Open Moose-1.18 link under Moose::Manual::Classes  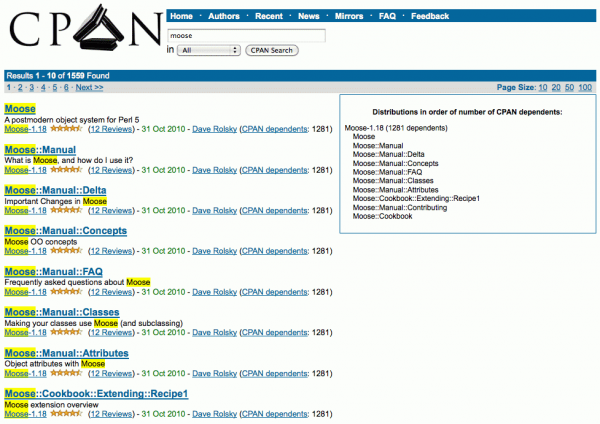25,333
